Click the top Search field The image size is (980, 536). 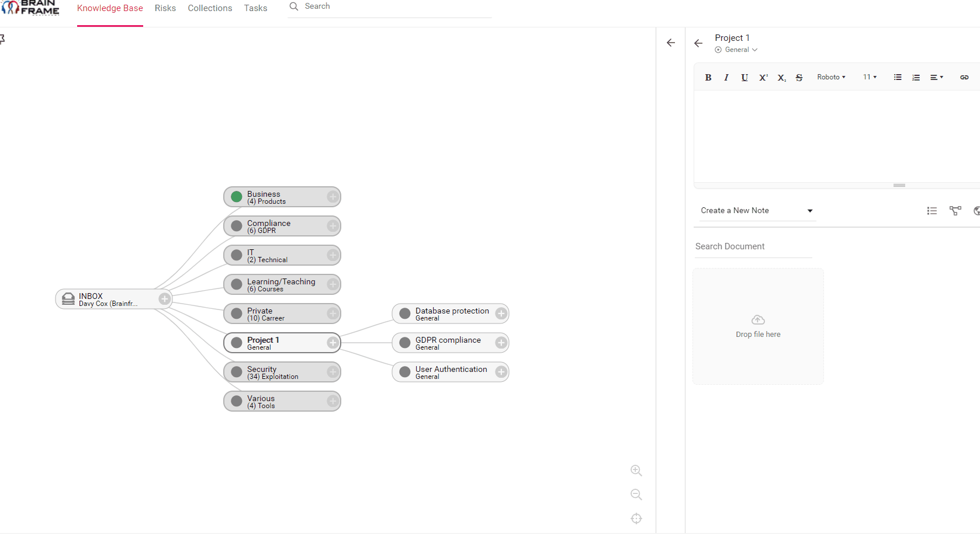coord(390,7)
